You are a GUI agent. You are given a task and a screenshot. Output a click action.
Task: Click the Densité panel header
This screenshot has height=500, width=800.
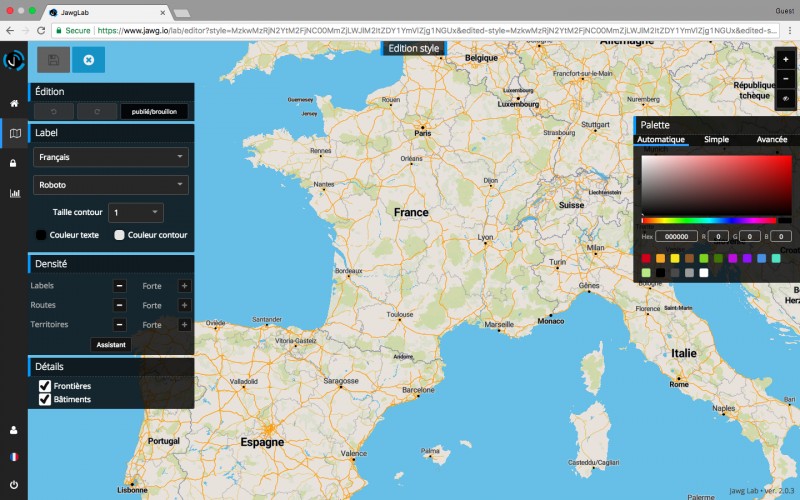click(x=111, y=264)
